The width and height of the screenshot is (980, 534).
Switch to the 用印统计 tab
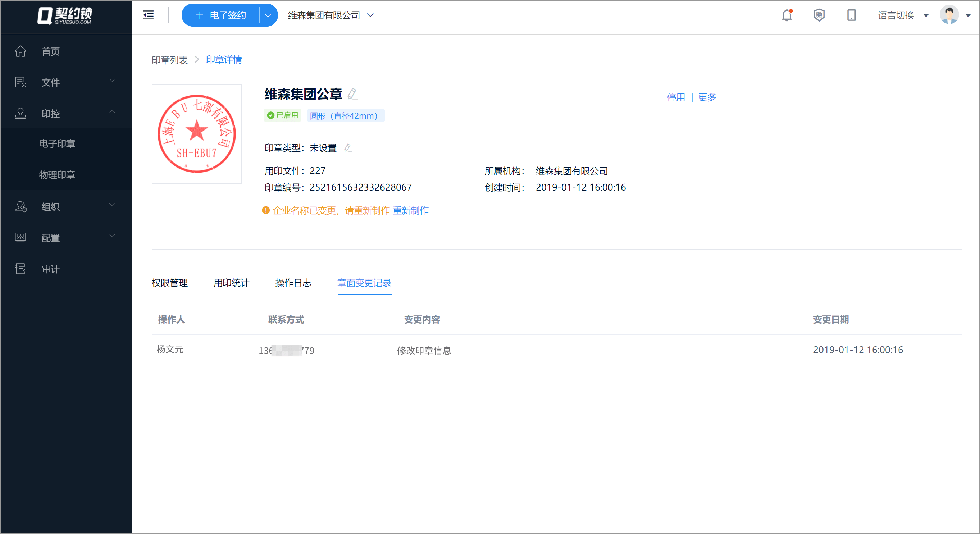pos(231,283)
